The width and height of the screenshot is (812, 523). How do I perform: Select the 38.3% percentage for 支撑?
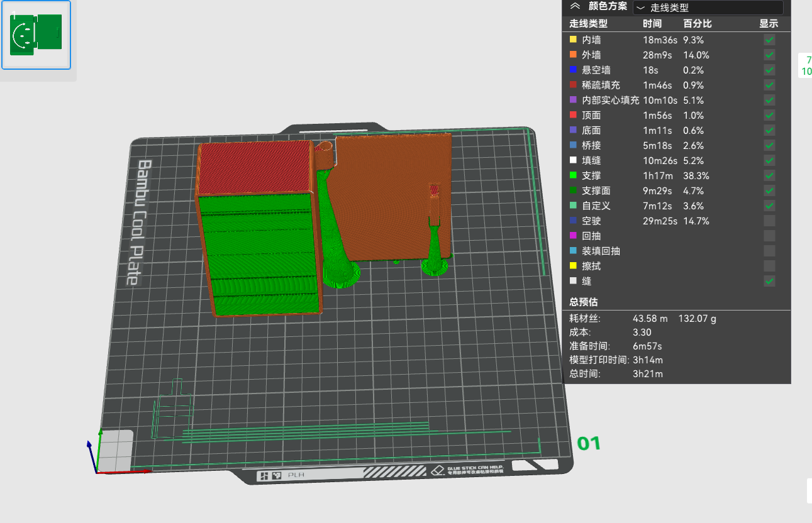coord(696,176)
